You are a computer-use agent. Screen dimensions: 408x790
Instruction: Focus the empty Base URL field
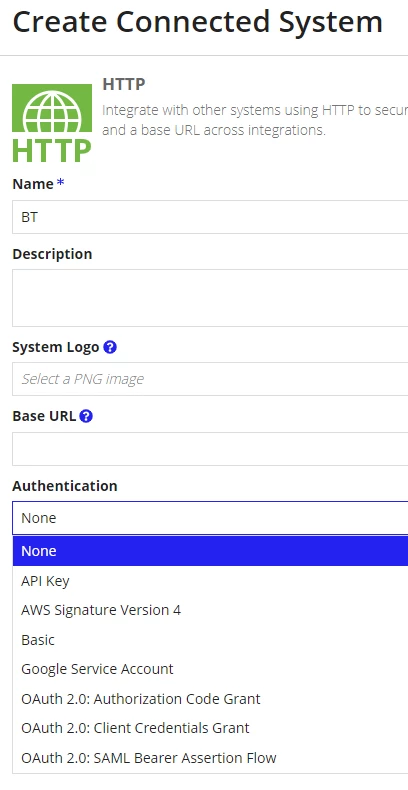tap(210, 449)
